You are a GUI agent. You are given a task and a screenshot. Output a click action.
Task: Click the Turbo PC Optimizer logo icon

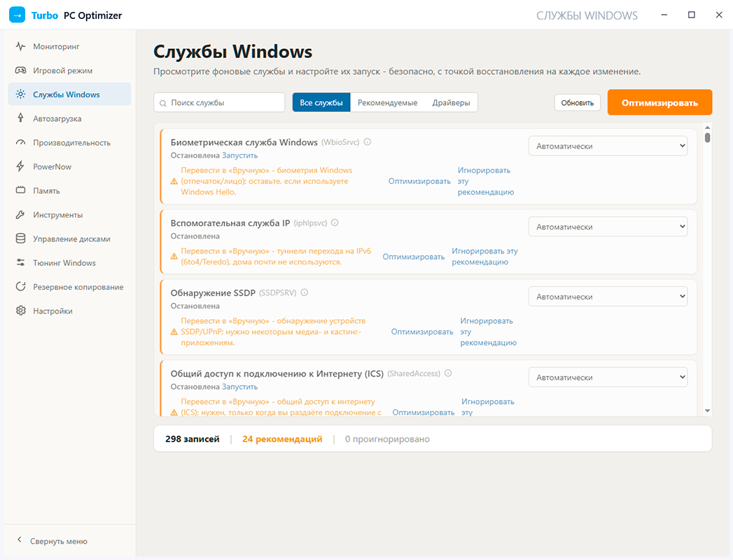click(18, 15)
